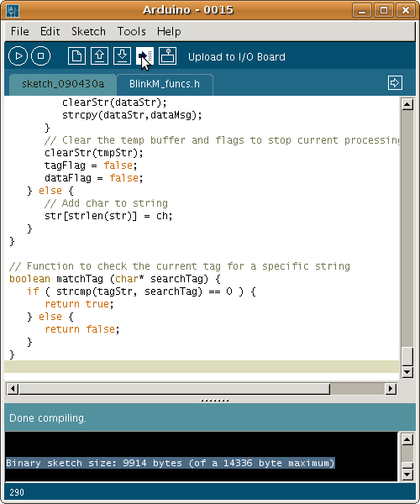Click the 'Upload to I/O Board' toolbar label
The height and width of the screenshot is (504, 420).
[237, 57]
